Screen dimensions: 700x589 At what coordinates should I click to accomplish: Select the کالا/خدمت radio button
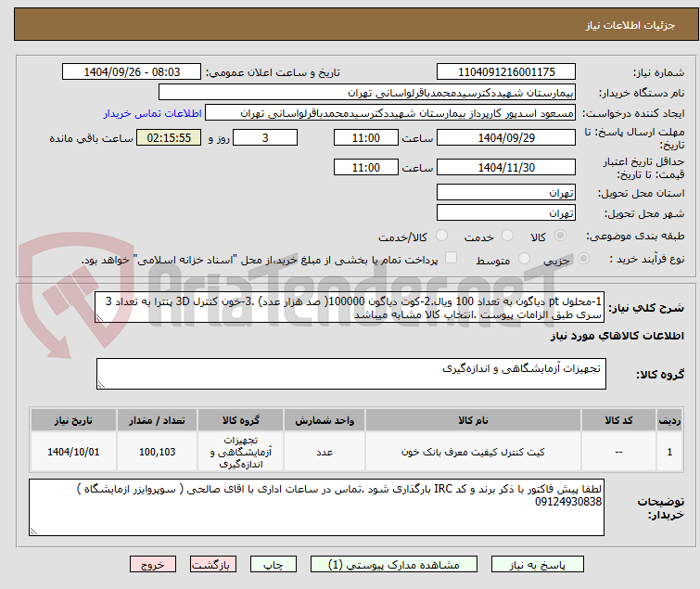(441, 236)
